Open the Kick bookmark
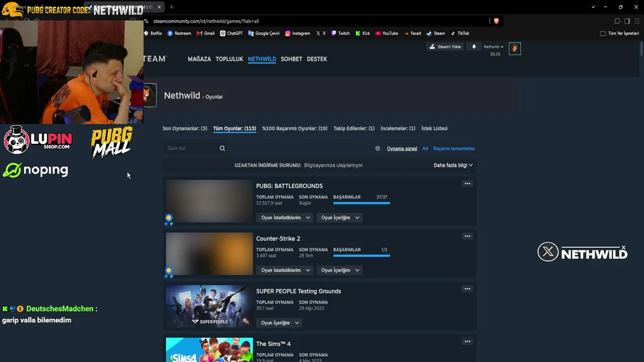644x362 pixels. pyautogui.click(x=363, y=34)
